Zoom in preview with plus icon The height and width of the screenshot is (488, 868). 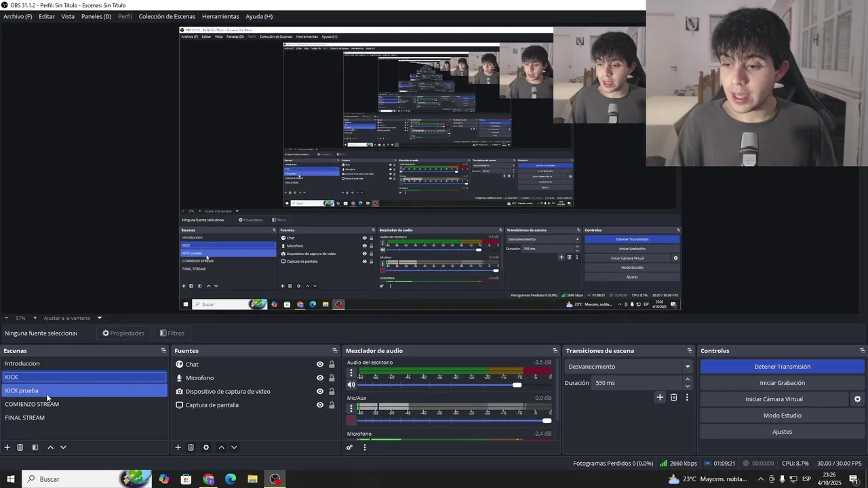tap(34, 318)
